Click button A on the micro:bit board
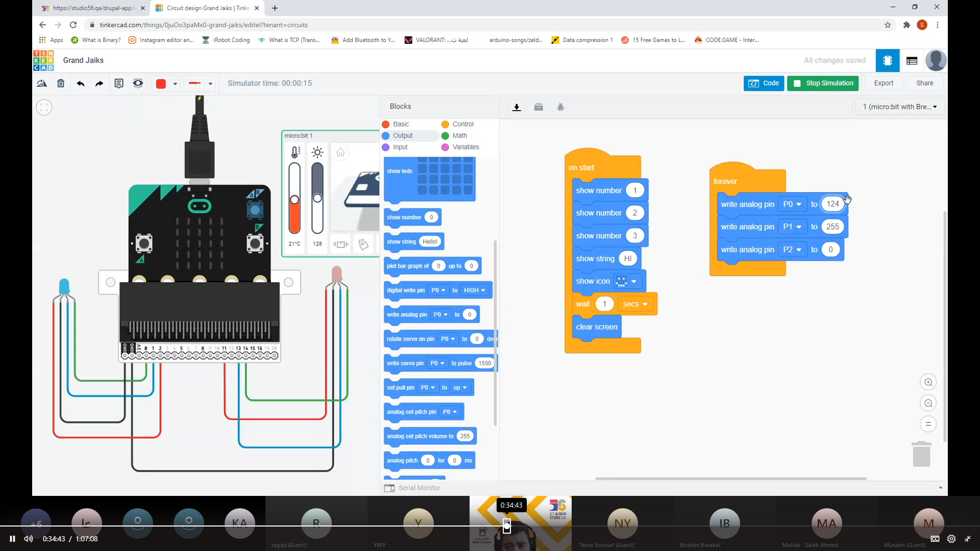This screenshot has height=551, width=980. [144, 243]
